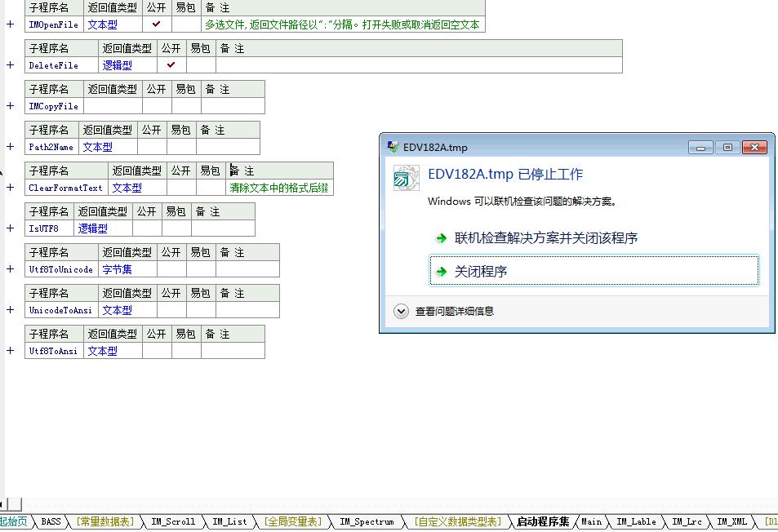Switch to the IM_Spectrum tab

pos(367,521)
